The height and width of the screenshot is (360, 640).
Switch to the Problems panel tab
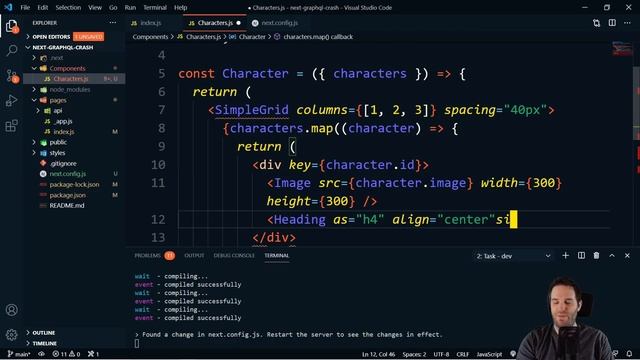[154, 256]
